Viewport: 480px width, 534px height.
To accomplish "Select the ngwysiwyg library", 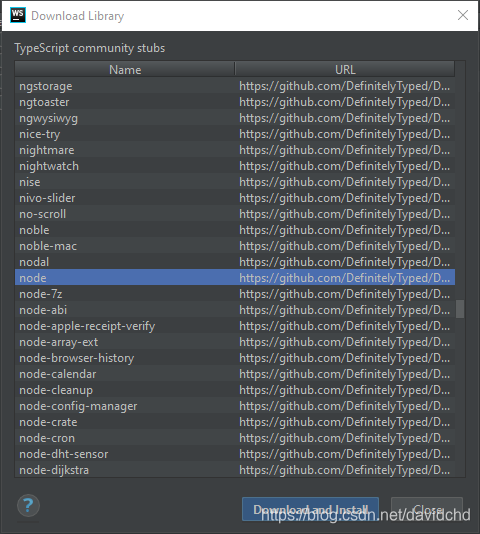I will (x=235, y=118).
